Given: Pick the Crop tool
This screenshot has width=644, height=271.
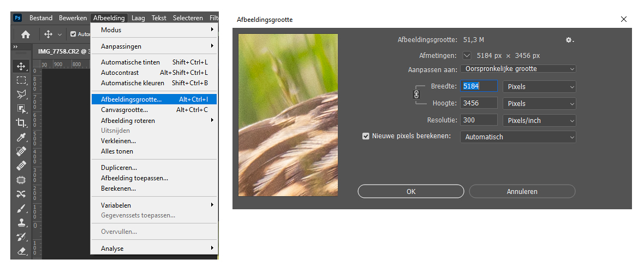Looking at the screenshot, I should pos(21,123).
